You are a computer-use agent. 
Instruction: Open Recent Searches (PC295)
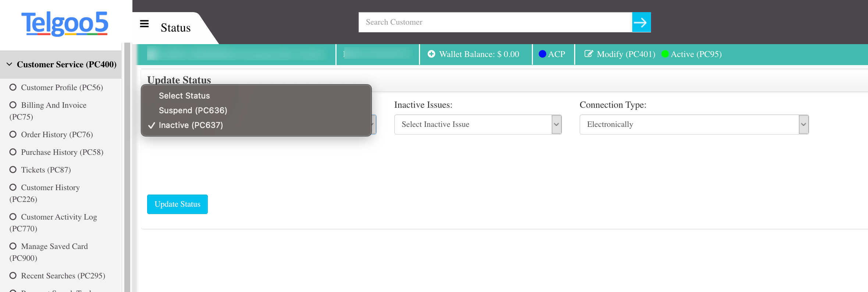[x=63, y=276]
